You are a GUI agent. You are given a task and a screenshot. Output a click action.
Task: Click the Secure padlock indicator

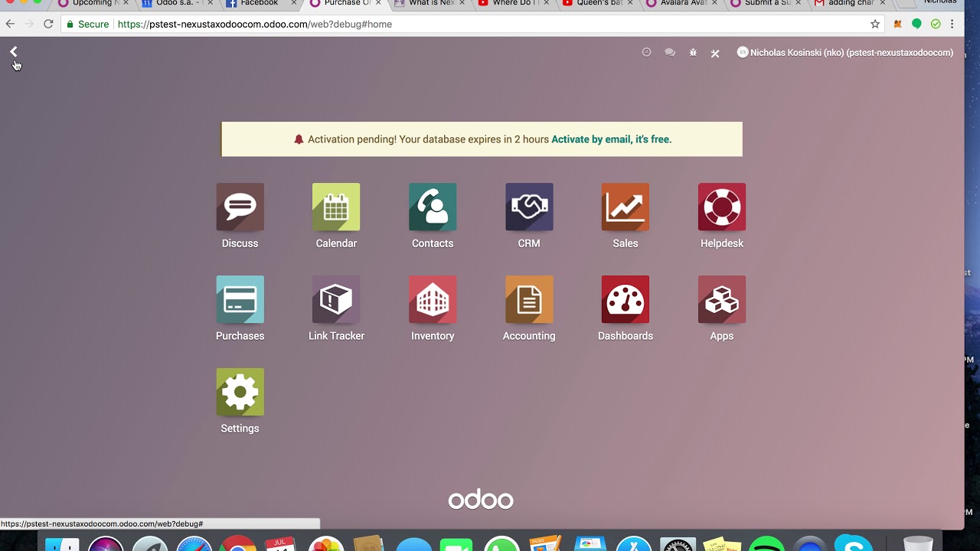(87, 24)
